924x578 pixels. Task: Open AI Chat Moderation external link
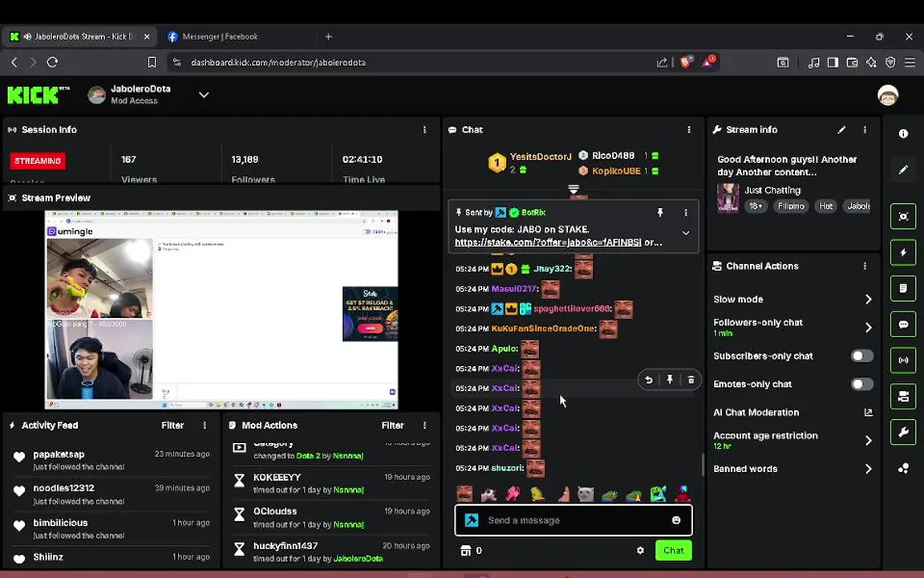tap(868, 413)
